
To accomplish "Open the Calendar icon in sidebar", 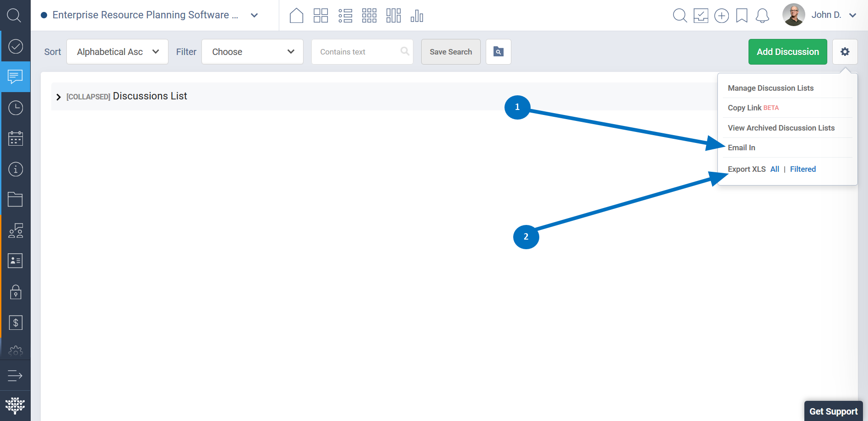I will pyautogui.click(x=16, y=138).
